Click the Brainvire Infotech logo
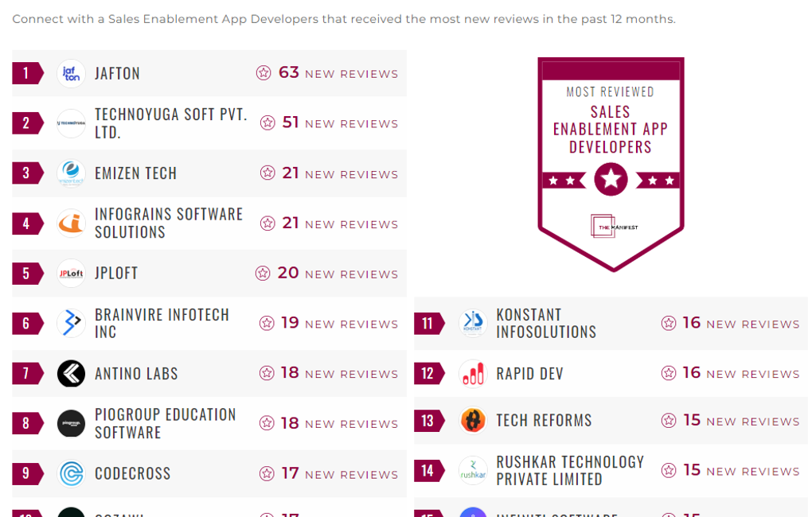Image resolution: width=812 pixels, height=517 pixels. [x=72, y=324]
